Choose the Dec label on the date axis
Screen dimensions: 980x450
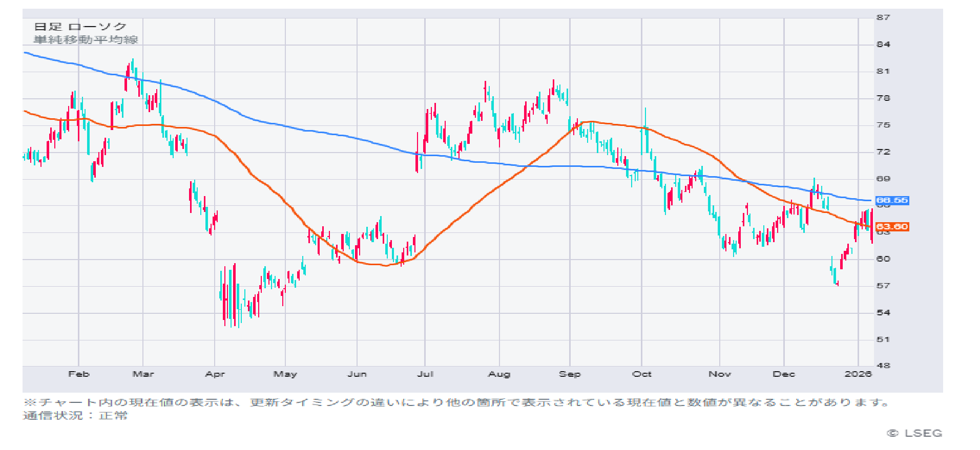click(x=783, y=374)
